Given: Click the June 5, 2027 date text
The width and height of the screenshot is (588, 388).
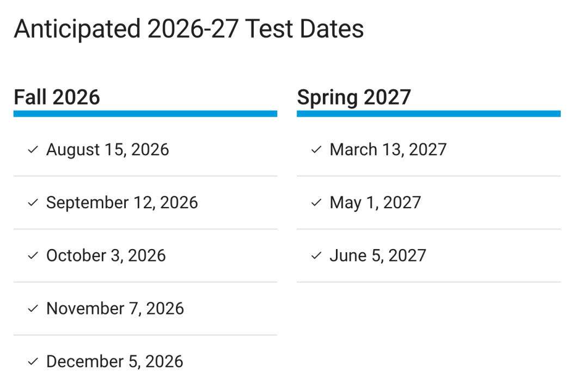Looking at the screenshot, I should click(377, 256).
